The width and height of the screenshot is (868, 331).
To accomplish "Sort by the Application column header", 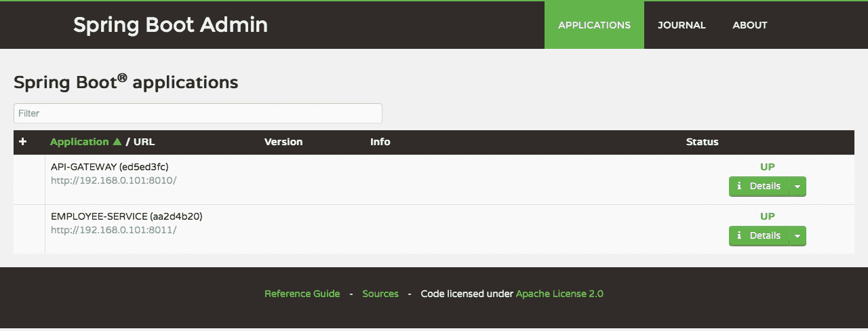I will pos(79,142).
